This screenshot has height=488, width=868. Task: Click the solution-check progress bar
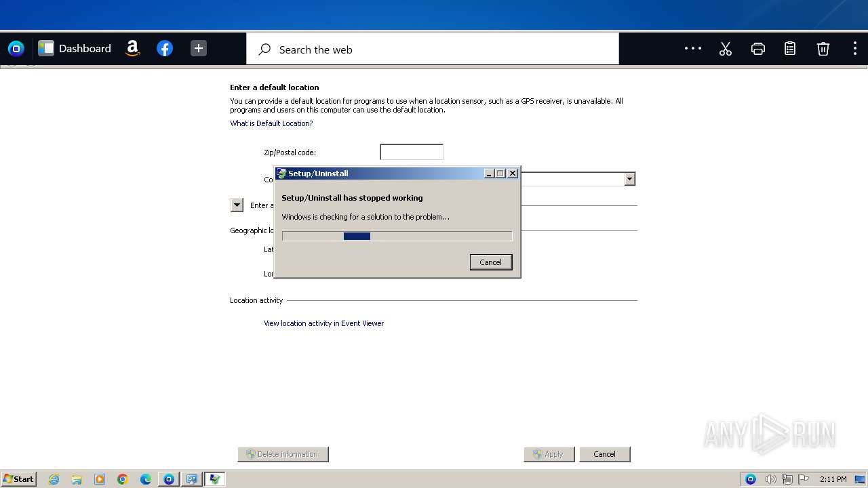click(x=397, y=236)
